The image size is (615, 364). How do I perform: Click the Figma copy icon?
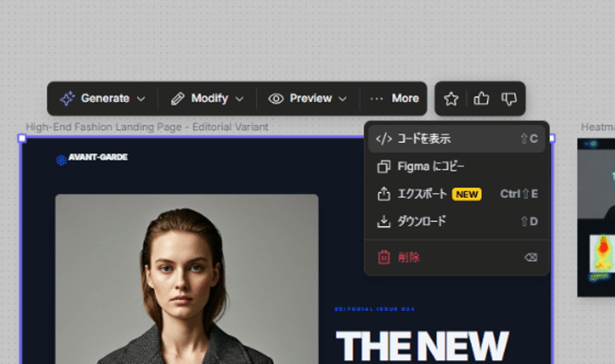coord(384,166)
